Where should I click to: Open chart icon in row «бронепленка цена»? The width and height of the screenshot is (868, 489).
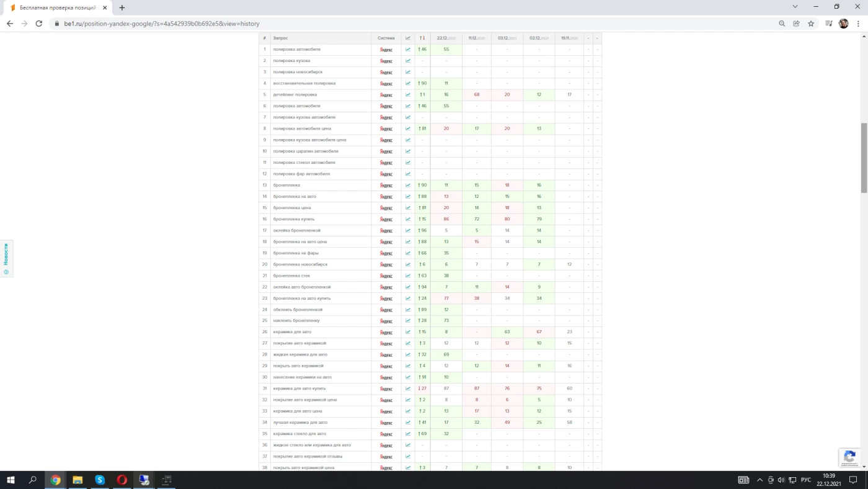[408, 208]
